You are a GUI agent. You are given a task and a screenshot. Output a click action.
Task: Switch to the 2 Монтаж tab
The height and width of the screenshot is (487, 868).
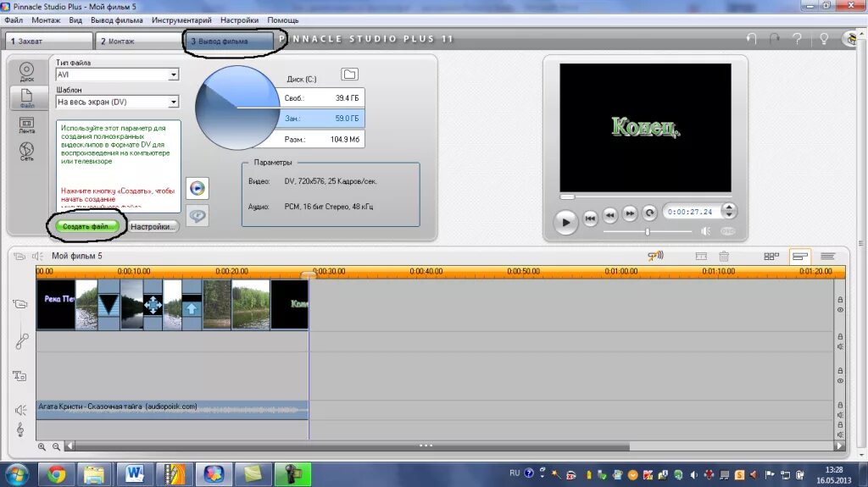pyautogui.click(x=138, y=41)
